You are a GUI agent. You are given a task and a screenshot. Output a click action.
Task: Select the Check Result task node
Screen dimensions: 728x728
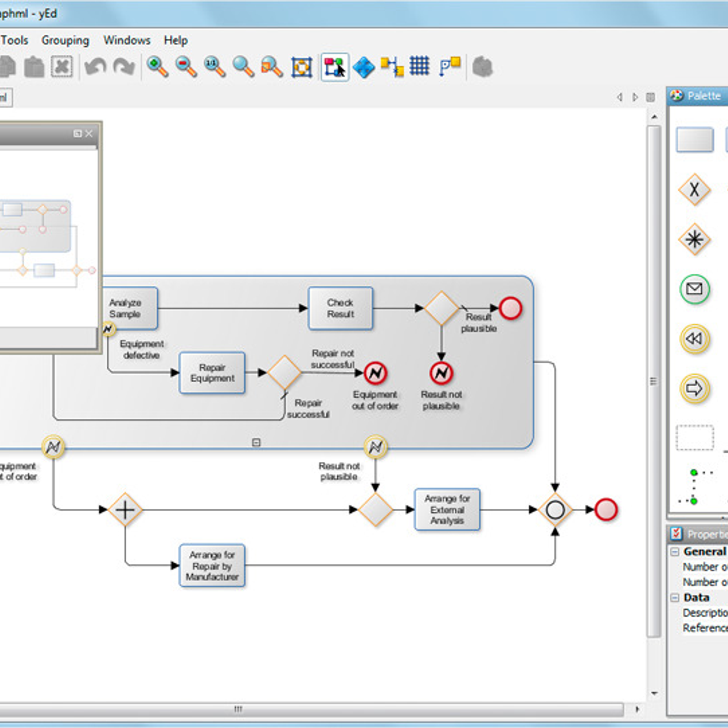tap(340, 308)
